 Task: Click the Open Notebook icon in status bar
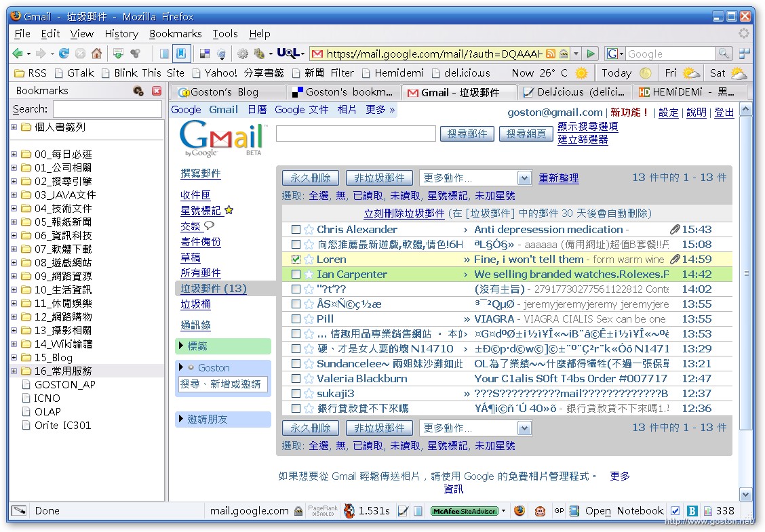point(574,511)
